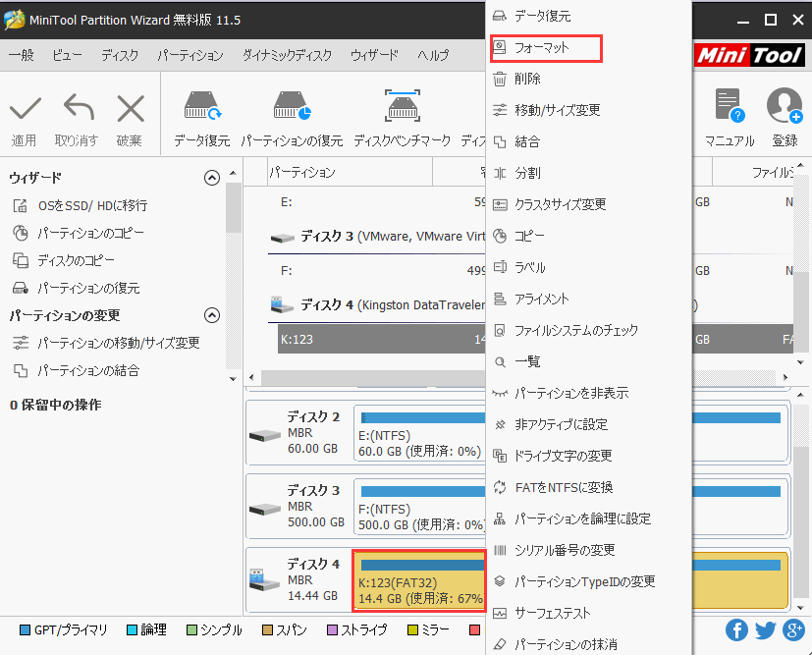Select ディスク 3 MBR 500.00 GB disk
The height and width of the screenshot is (655, 812).
tap(299, 507)
